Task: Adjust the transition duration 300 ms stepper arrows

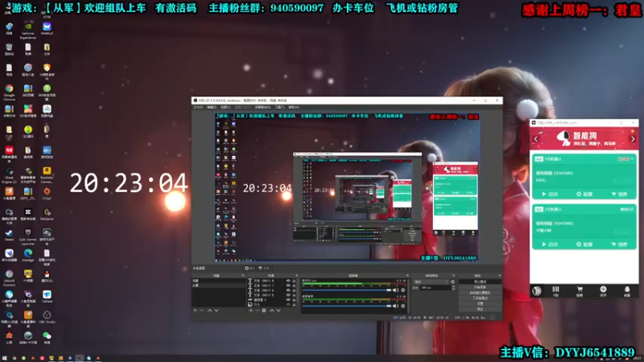Action: (453, 288)
